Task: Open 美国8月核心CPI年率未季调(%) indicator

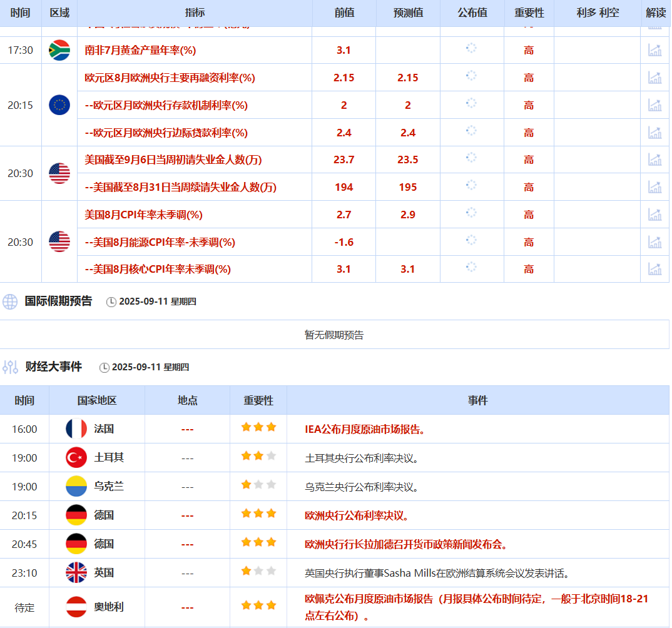Action: [158, 269]
